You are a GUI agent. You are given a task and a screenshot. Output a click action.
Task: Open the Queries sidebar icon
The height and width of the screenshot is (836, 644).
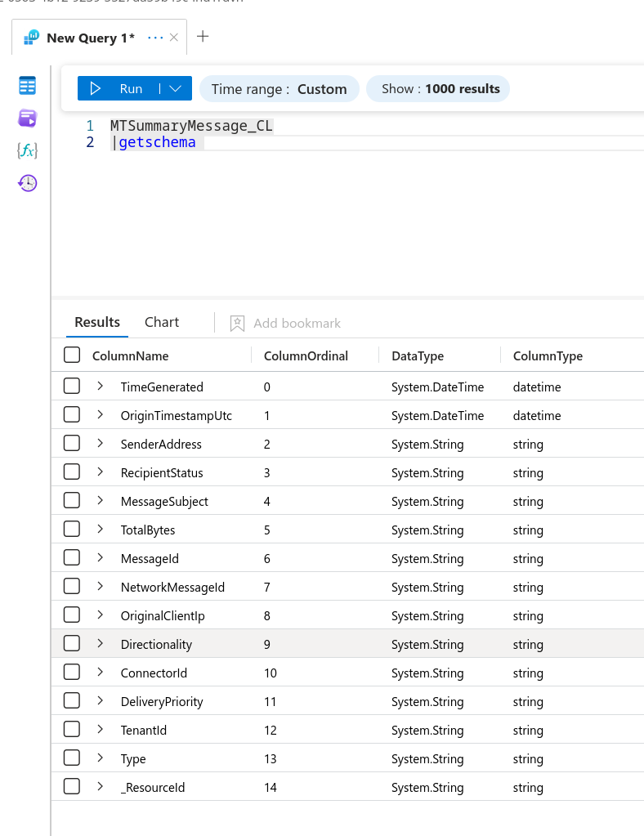point(28,118)
